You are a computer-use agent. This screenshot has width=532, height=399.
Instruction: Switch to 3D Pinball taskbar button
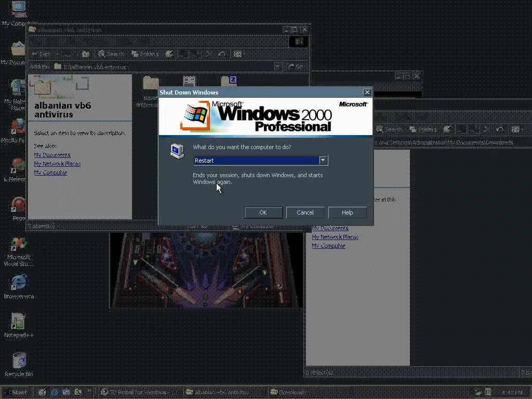point(140,392)
